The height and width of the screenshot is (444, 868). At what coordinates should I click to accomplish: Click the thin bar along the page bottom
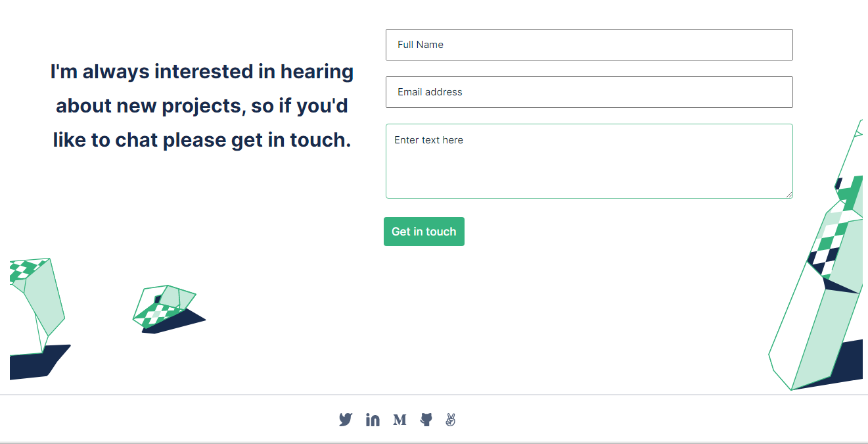click(x=434, y=443)
